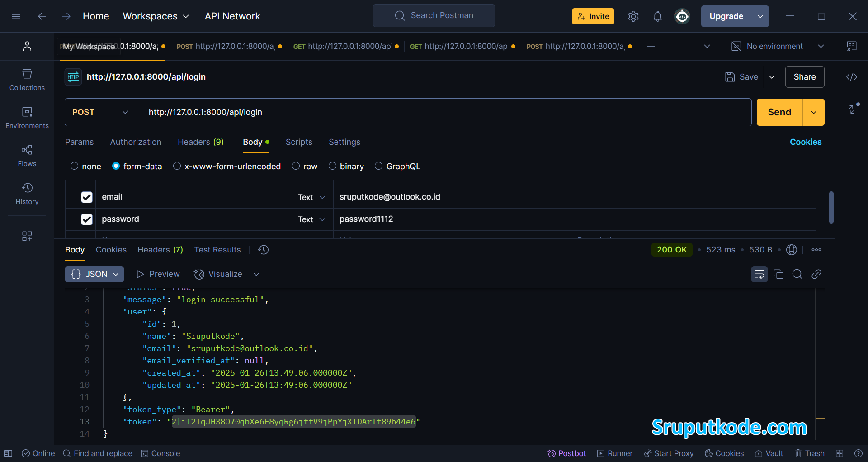
Task: Open the No environment selector
Action: [x=778, y=46]
